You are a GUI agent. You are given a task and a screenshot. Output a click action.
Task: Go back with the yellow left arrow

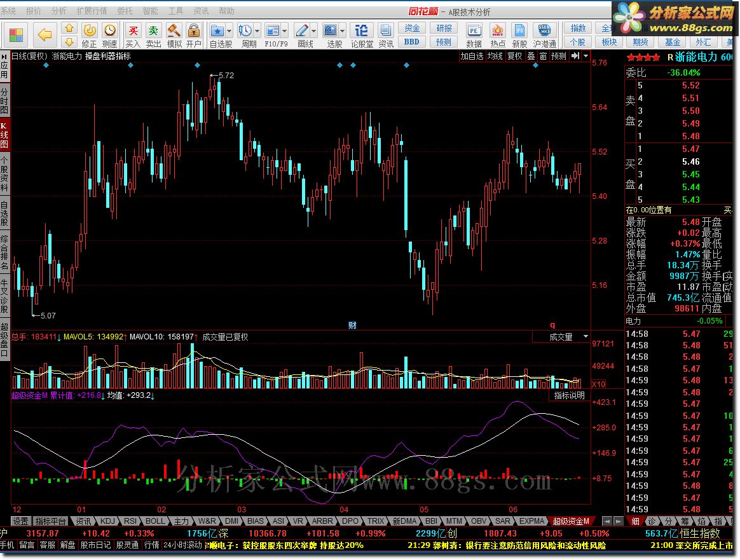click(45, 35)
